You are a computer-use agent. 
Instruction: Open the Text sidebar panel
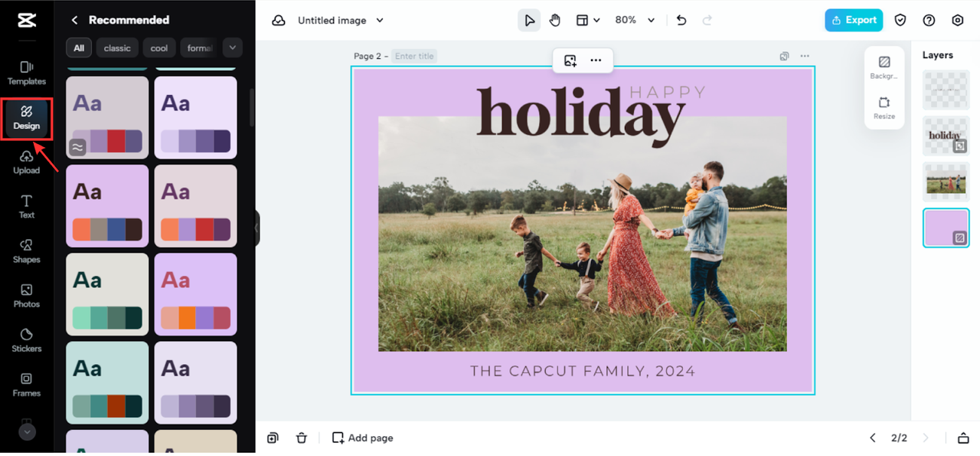point(27,207)
